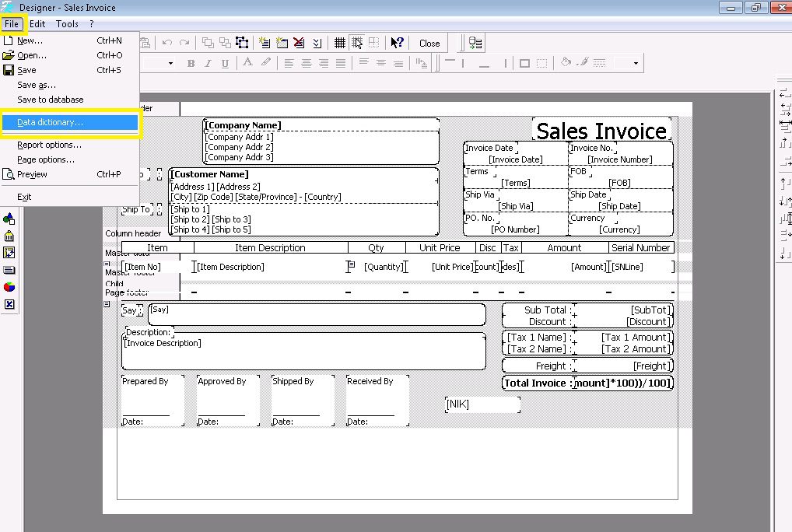This screenshot has width=792, height=532.
Task: Click the Redo arrow in toolbar
Action: click(x=184, y=43)
